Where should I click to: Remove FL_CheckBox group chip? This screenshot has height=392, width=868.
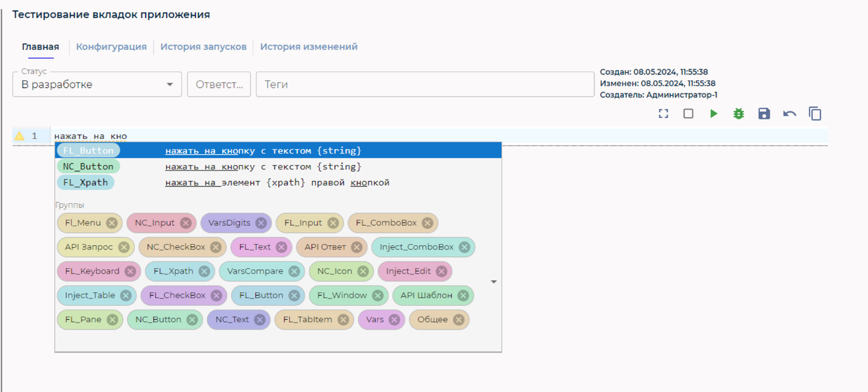216,296
